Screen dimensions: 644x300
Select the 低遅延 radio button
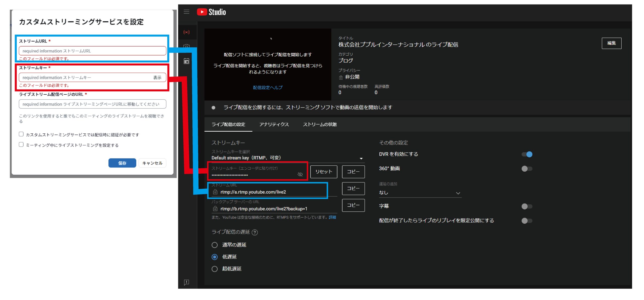215,257
